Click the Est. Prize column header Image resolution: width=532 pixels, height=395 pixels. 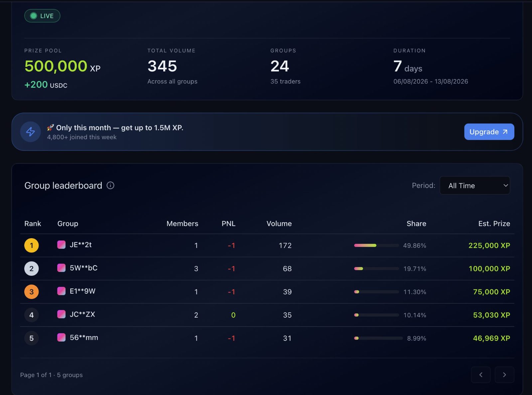click(494, 224)
